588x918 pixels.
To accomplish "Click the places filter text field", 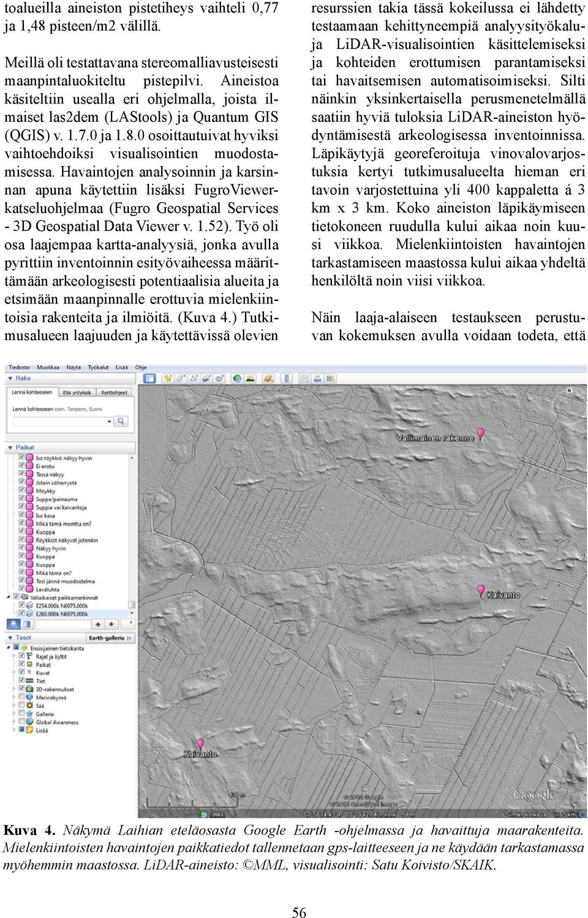I will 63,624.
